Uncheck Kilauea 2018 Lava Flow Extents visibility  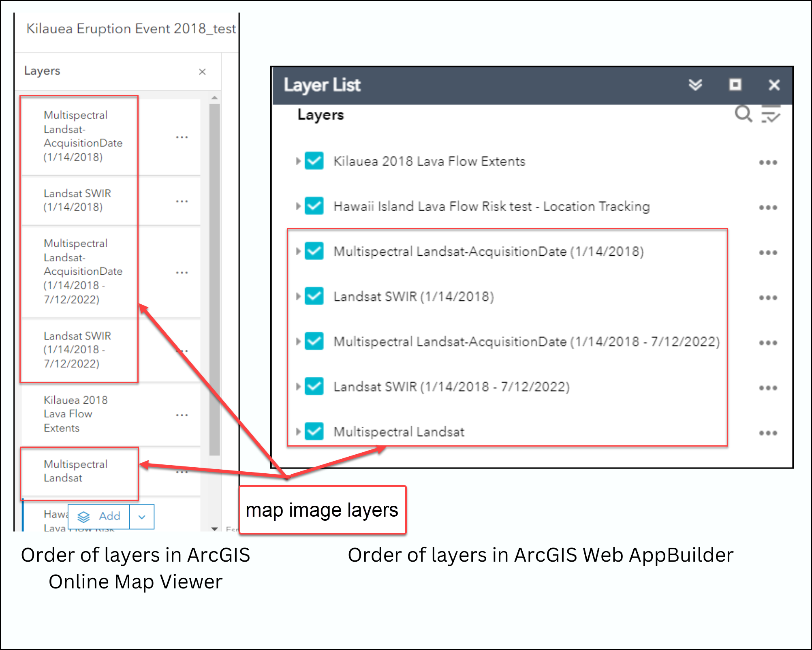314,161
